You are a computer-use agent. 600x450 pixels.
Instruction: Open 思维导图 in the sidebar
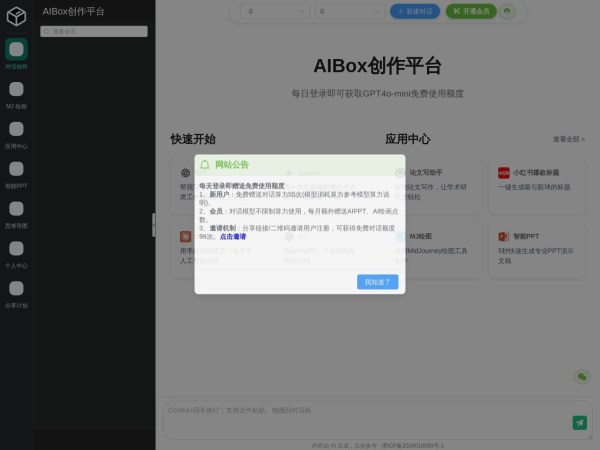click(16, 213)
